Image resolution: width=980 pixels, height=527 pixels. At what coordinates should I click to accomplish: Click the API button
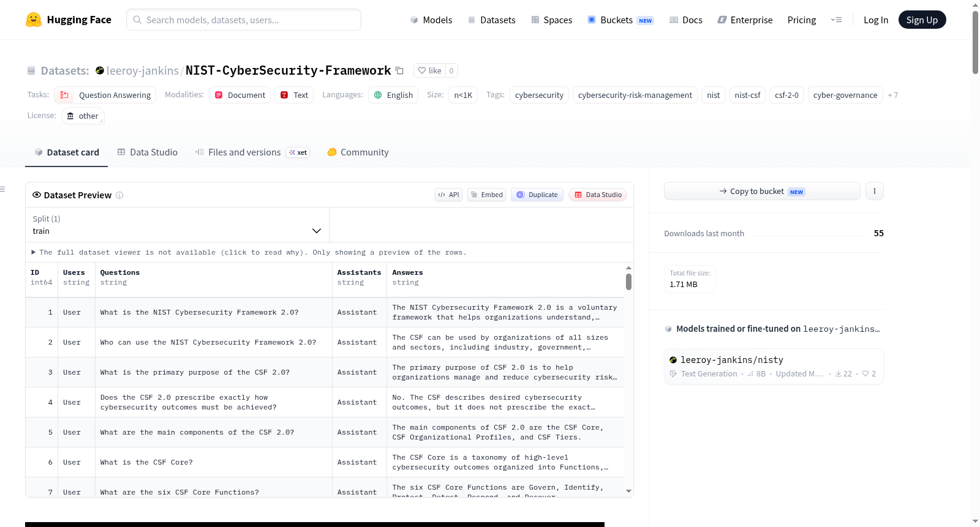(448, 195)
